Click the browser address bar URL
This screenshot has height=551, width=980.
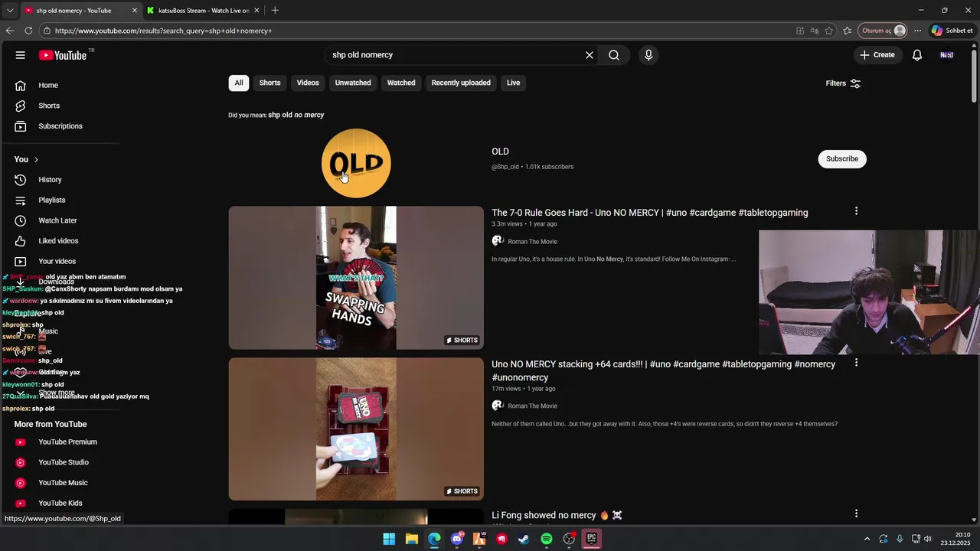click(x=164, y=31)
